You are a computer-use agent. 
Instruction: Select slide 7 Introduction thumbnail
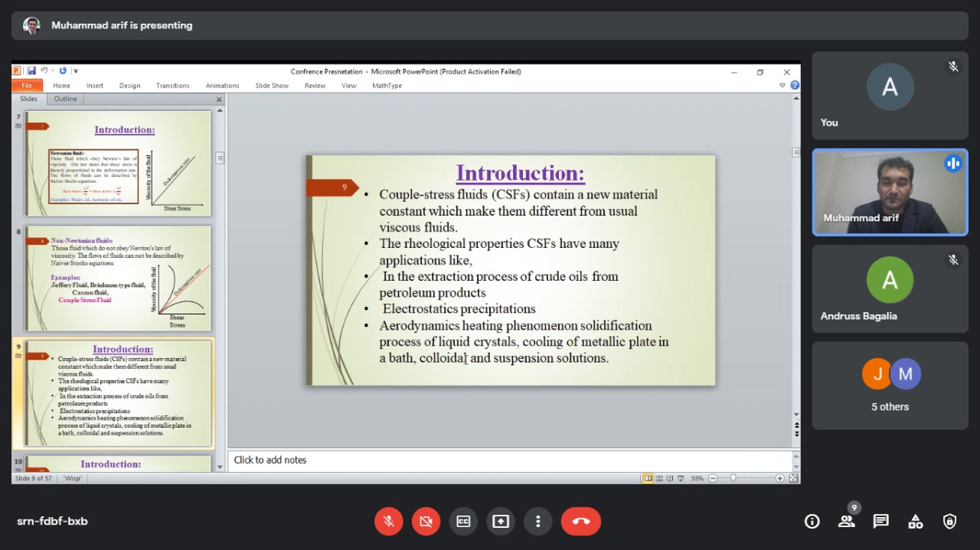click(x=118, y=164)
